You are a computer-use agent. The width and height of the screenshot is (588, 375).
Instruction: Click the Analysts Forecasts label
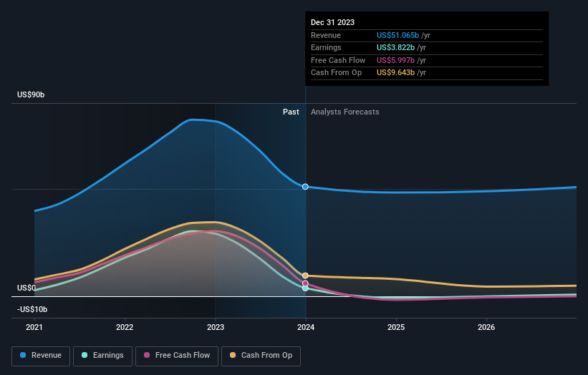(x=344, y=112)
